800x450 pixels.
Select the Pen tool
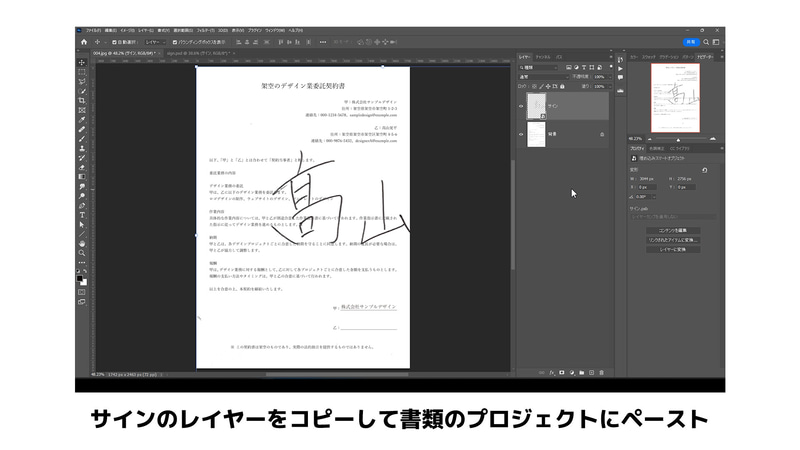point(82,206)
